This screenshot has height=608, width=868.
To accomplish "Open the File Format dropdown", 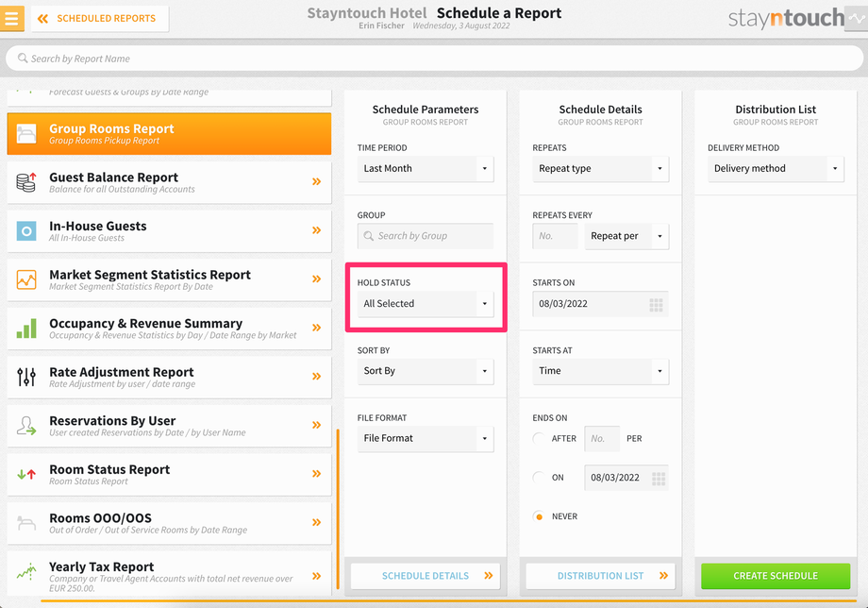I will tap(426, 439).
